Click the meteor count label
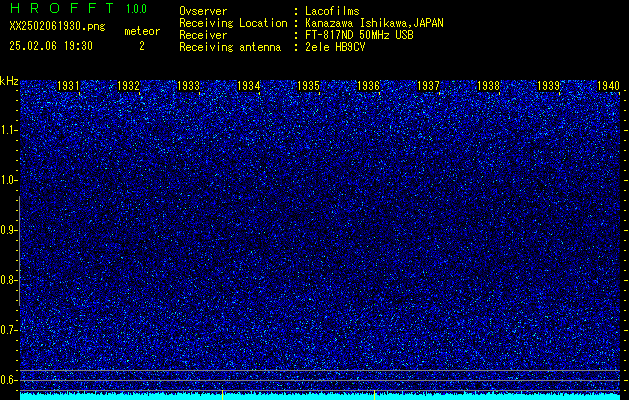This screenshot has height=400, width=629. [x=142, y=31]
